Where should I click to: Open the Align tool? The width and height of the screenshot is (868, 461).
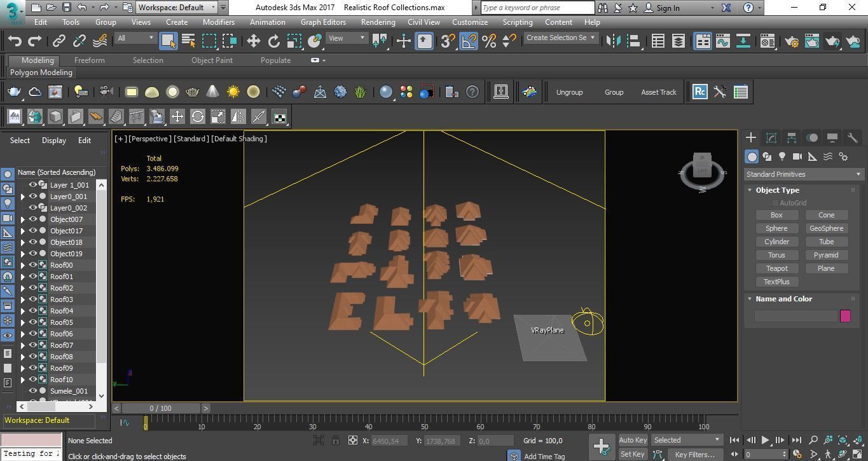[x=633, y=41]
